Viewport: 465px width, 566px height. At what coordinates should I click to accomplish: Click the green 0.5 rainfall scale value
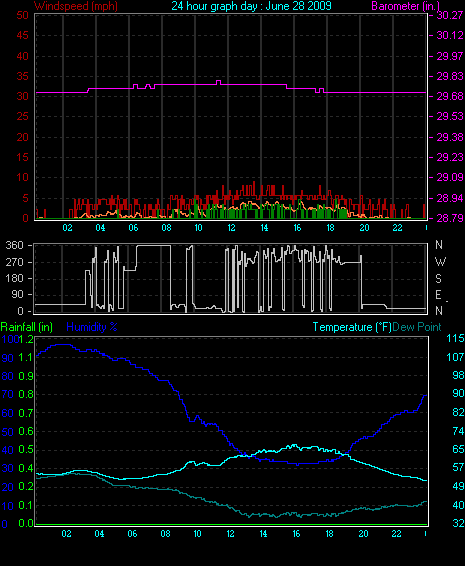point(26,449)
